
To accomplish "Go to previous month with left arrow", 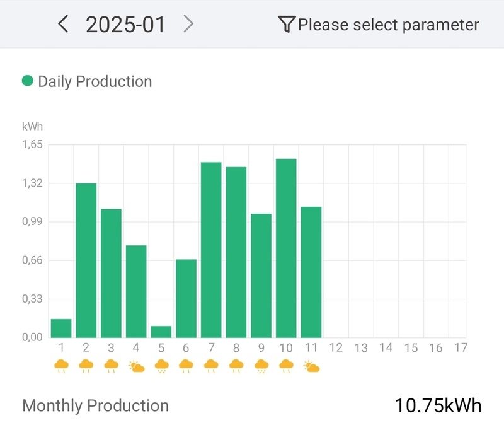I will click(62, 25).
